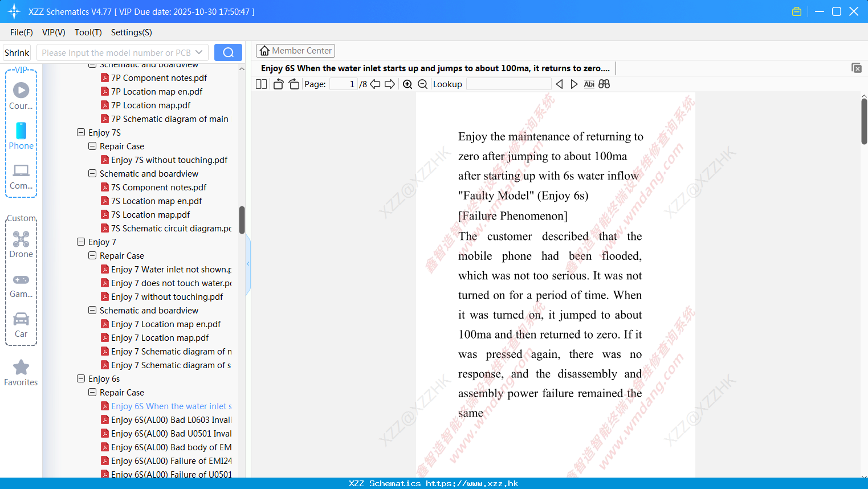Open Enjoy 7 Water inlet not shown file
The width and height of the screenshot is (868, 489).
tap(172, 269)
